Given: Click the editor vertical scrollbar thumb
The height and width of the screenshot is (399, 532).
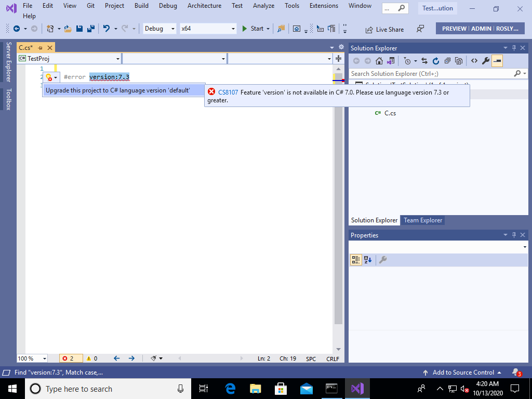Looking at the screenshot, I should point(338,198).
